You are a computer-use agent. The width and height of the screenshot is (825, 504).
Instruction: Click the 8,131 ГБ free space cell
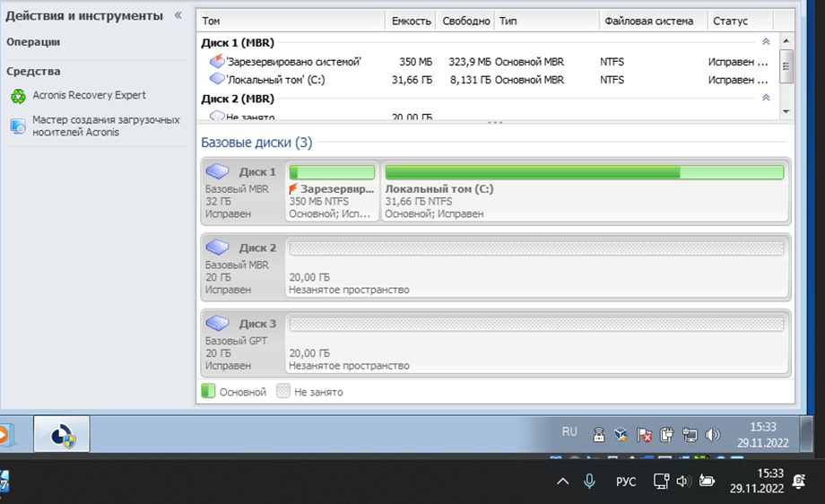471,80
